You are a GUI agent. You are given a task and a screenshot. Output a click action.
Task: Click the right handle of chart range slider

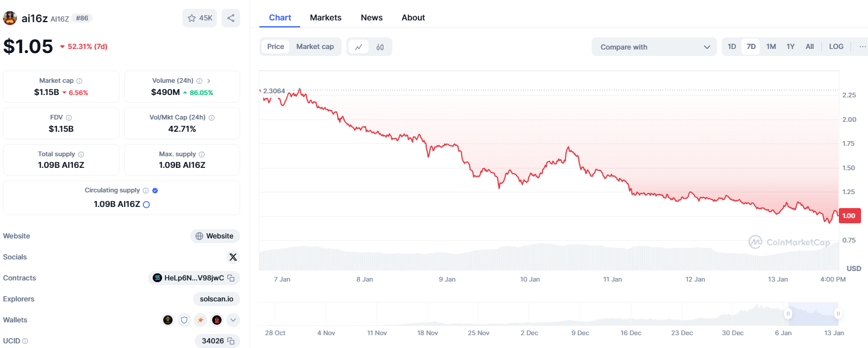(x=838, y=314)
